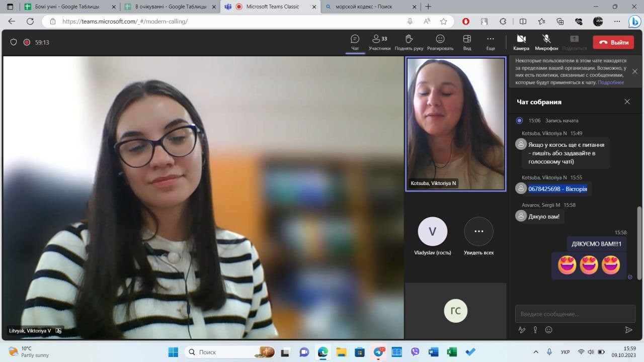The image size is (644, 362).
Task: Open the emoji picker below message box
Action: coord(548,330)
